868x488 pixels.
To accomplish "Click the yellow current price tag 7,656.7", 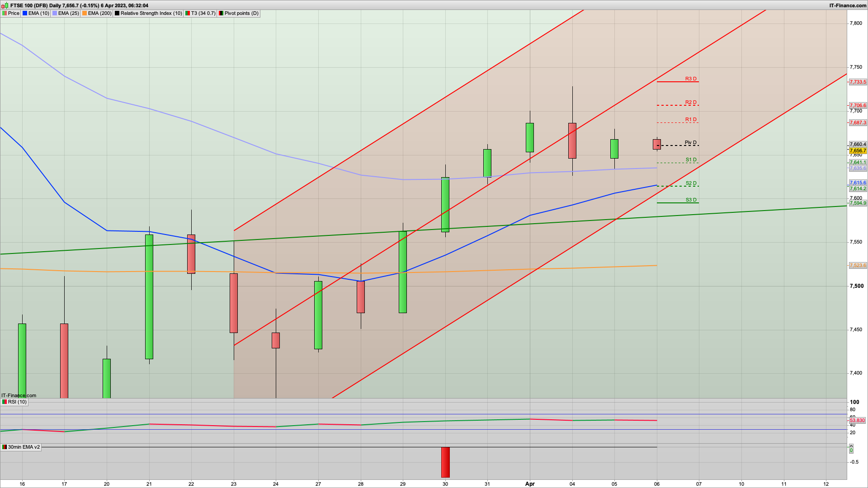I will pyautogui.click(x=858, y=151).
